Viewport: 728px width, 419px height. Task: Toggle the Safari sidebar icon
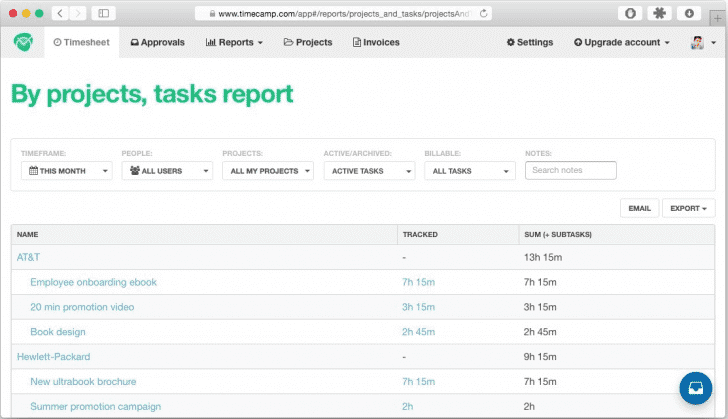point(104,14)
